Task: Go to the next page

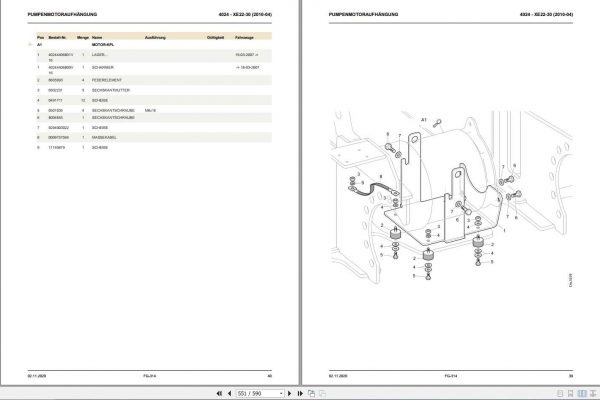Action: pyautogui.click(x=289, y=393)
